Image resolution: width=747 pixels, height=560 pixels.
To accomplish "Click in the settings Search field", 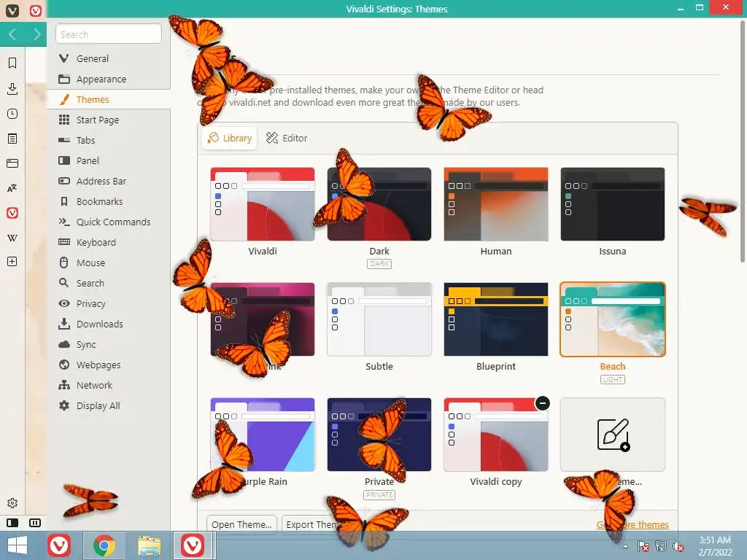I will [x=109, y=34].
